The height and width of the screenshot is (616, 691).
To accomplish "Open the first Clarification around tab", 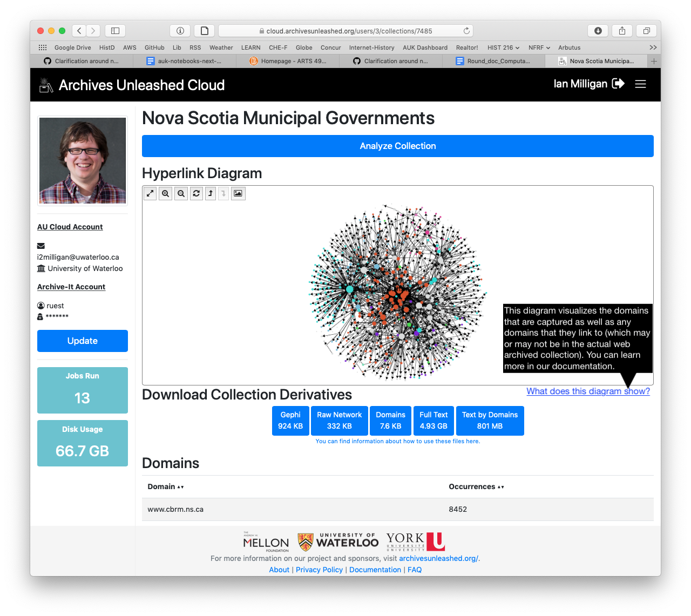I will pyautogui.click(x=82, y=61).
